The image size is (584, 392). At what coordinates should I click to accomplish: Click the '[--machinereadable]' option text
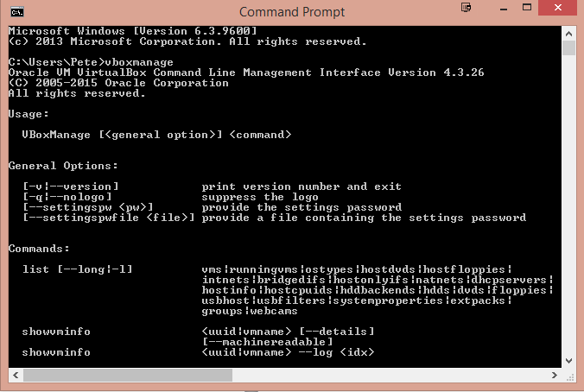click(268, 342)
